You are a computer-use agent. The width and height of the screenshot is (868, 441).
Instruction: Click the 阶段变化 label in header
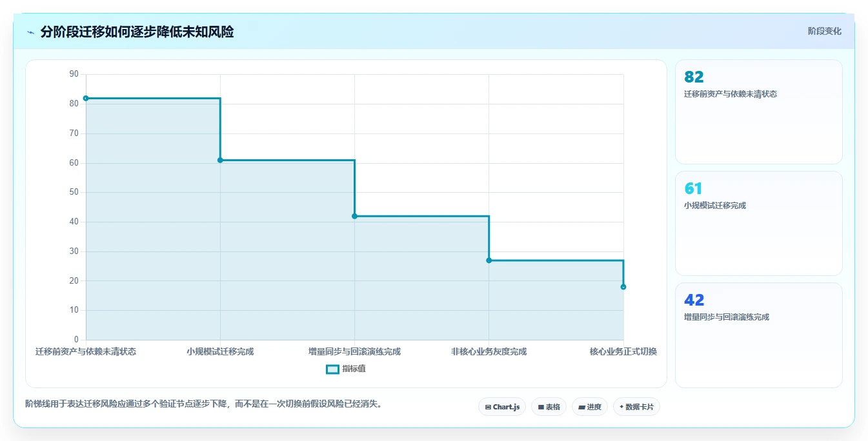tap(825, 31)
